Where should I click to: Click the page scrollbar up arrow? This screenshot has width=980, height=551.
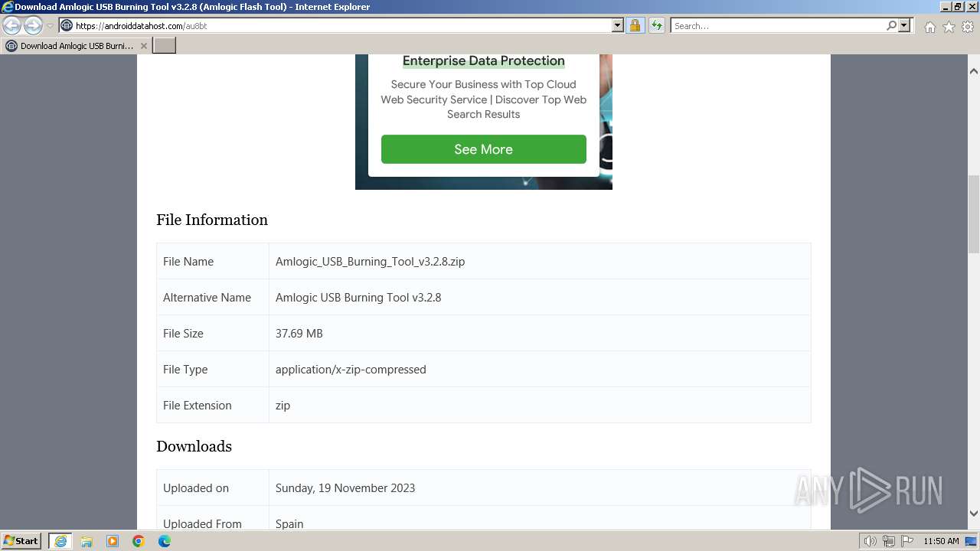pos(973,70)
